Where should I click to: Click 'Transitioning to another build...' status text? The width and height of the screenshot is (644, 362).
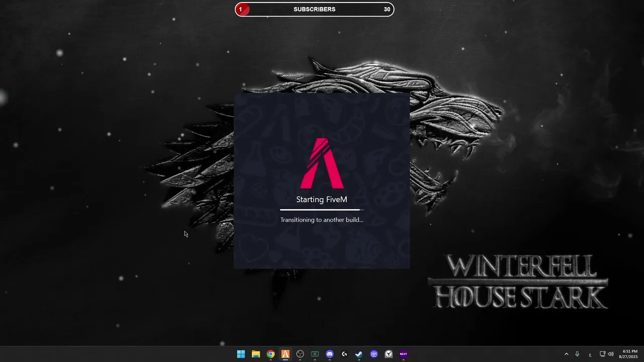point(321,220)
